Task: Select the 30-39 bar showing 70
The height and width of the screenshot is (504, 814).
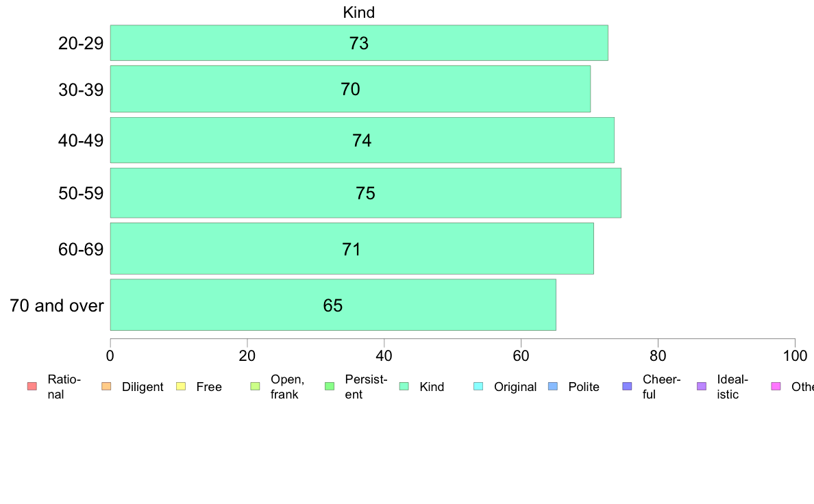Action: click(350, 89)
